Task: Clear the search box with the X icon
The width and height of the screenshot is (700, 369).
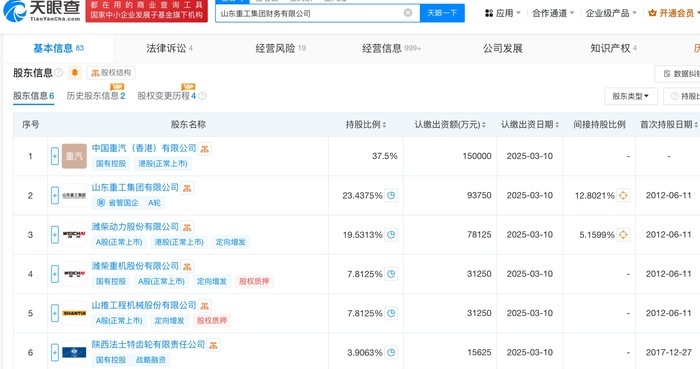Action: pyautogui.click(x=408, y=13)
